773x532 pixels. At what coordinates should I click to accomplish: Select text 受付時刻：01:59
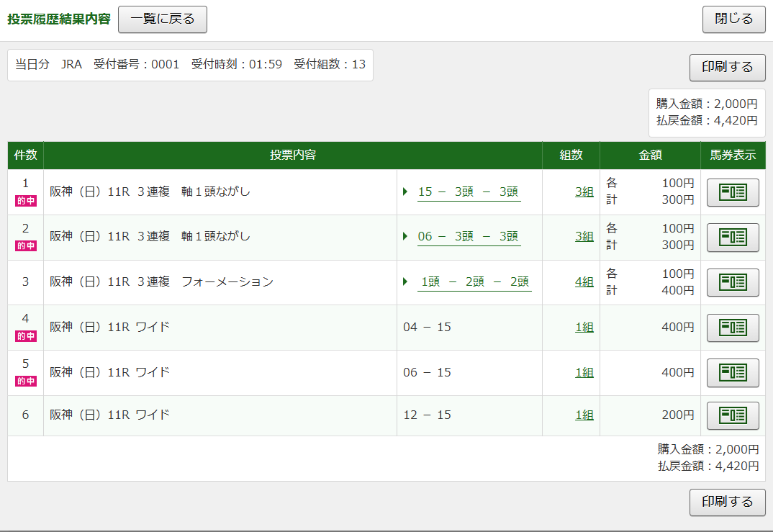coord(237,65)
